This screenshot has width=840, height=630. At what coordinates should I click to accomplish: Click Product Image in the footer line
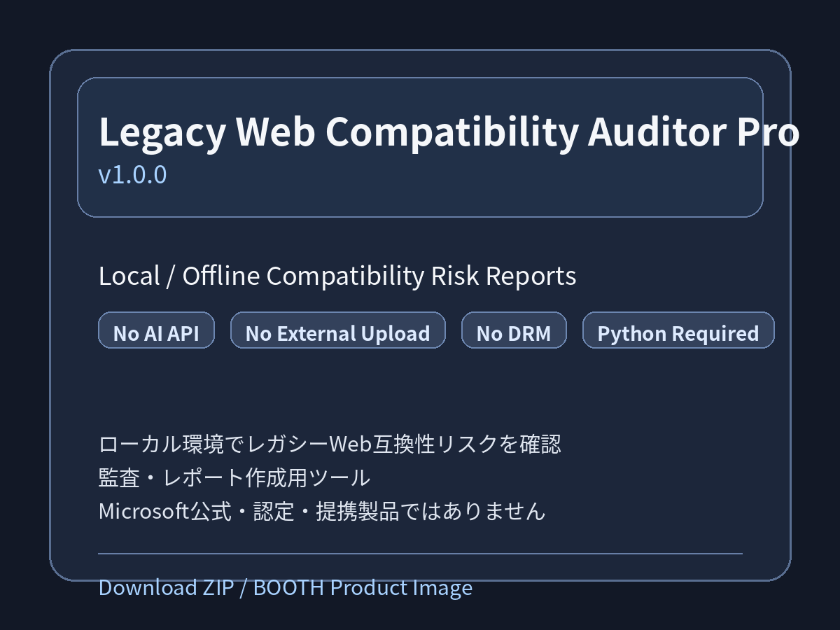(401, 588)
